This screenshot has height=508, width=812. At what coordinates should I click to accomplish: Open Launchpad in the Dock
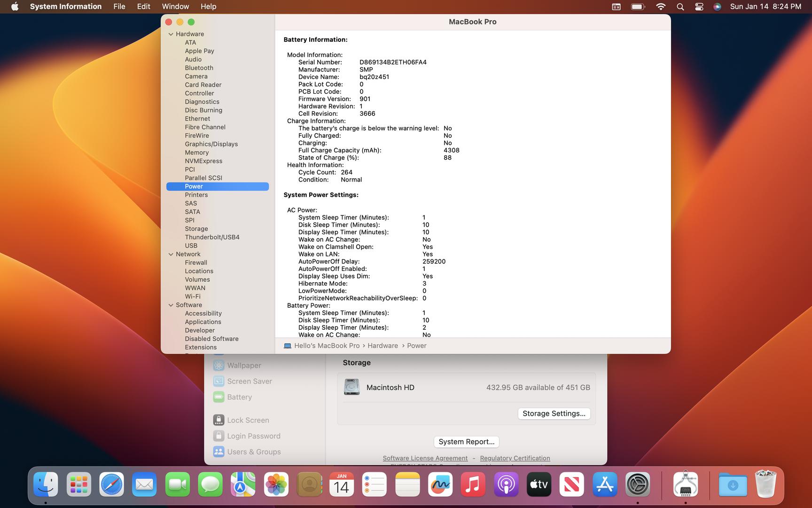point(78,484)
